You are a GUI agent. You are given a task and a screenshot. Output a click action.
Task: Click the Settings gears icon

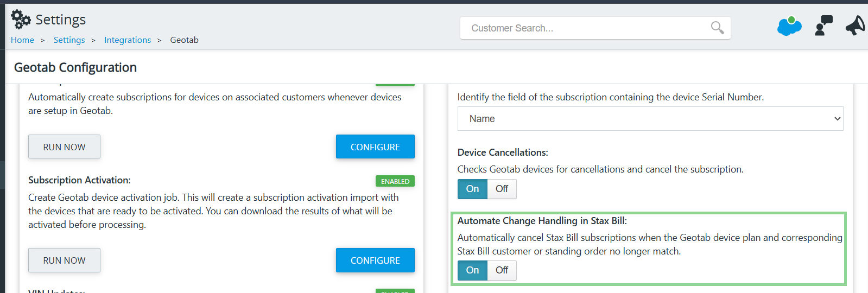click(x=21, y=20)
